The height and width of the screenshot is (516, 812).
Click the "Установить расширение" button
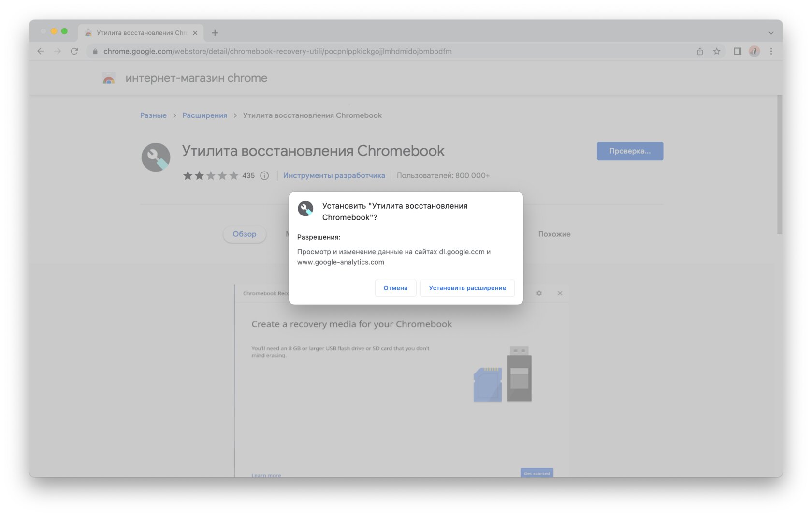pos(467,288)
